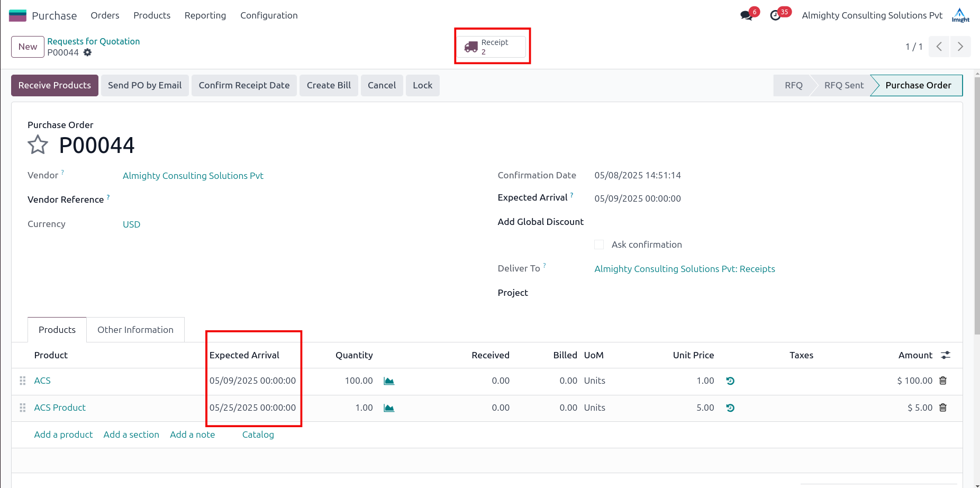Delete the ACS Product order line

click(943, 408)
